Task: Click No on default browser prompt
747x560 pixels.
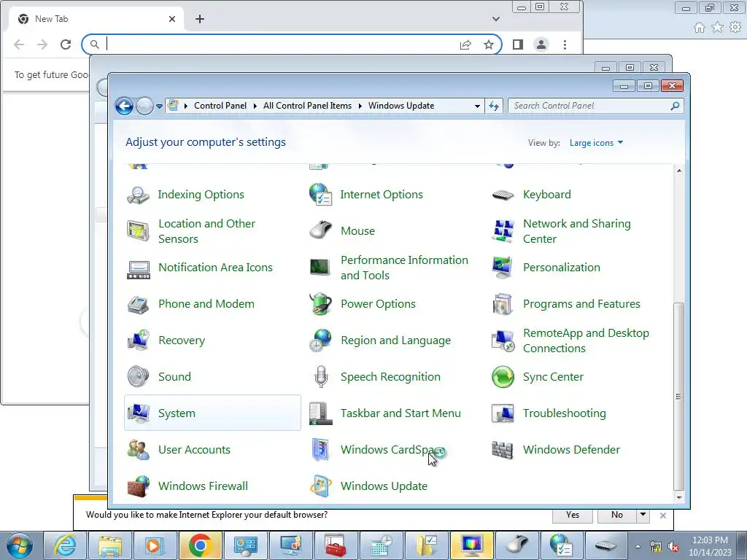Action: pos(617,515)
